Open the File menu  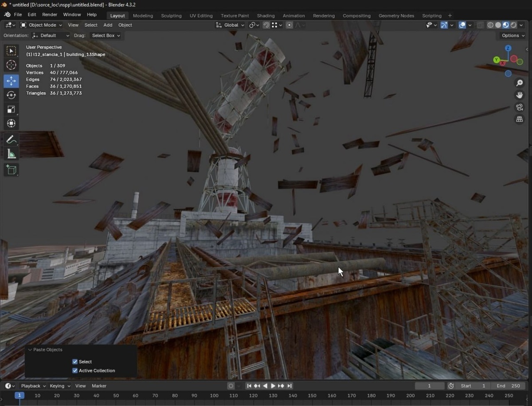(18, 15)
